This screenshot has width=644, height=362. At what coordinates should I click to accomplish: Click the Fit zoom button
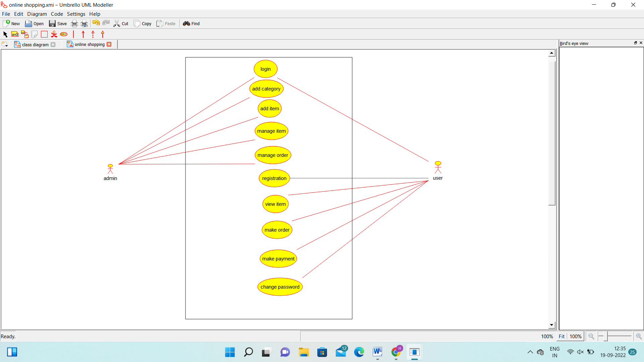pyautogui.click(x=561, y=336)
